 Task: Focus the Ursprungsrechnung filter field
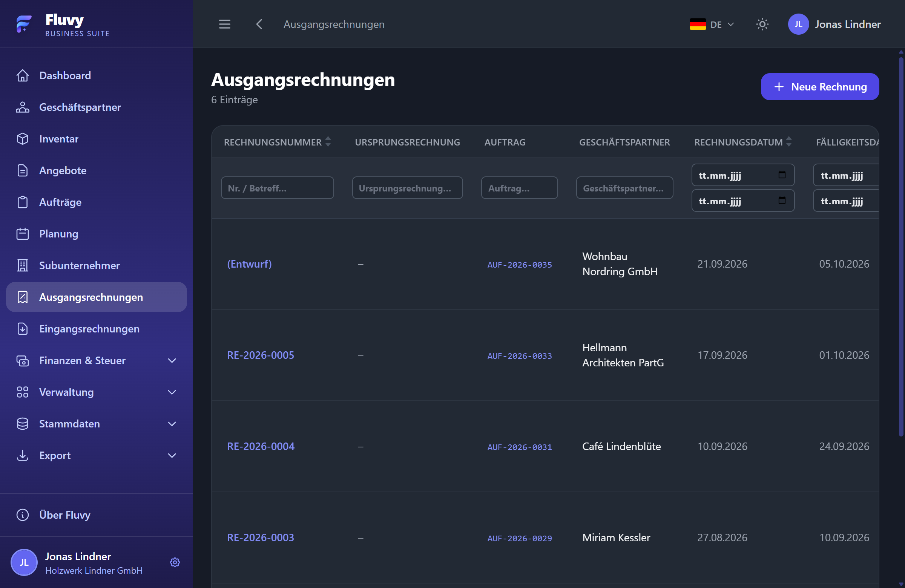tap(407, 188)
